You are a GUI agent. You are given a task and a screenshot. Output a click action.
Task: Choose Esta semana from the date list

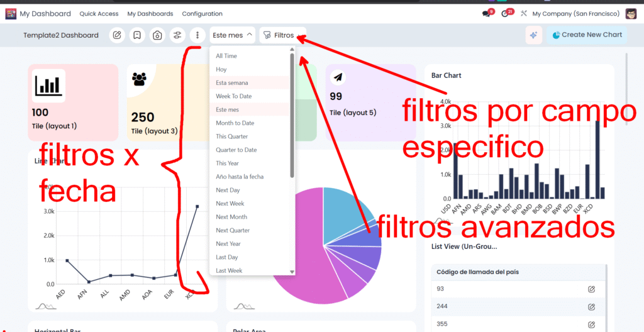(x=232, y=83)
